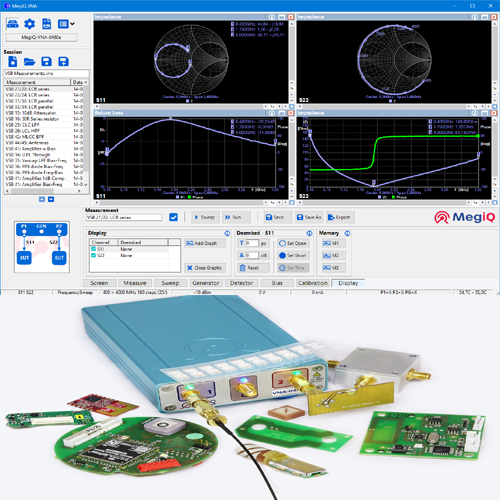The width and height of the screenshot is (500, 500).
Task: Click Set Open deembed button
Action: 293,243
